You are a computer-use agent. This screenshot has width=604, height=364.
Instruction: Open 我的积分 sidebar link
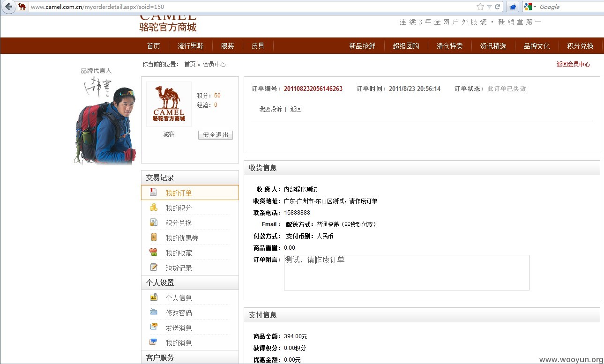tap(179, 208)
